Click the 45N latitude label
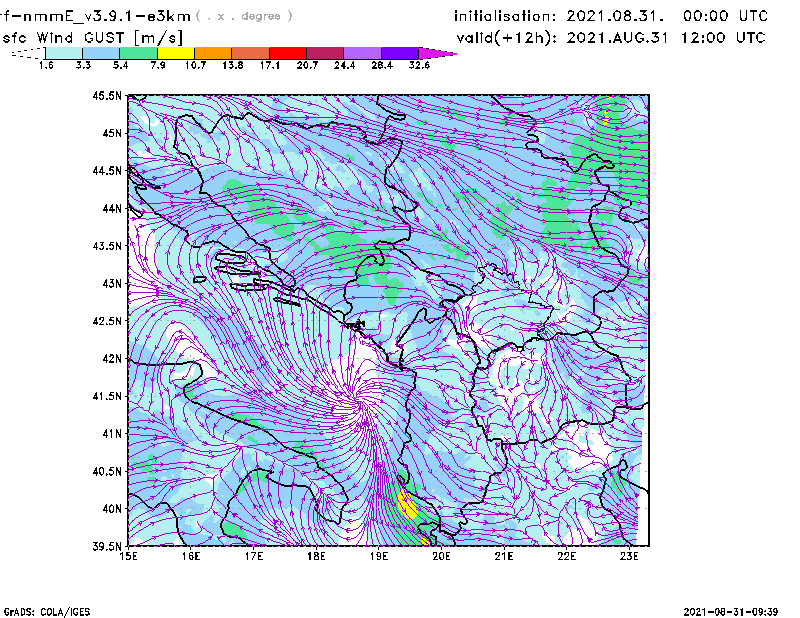Image resolution: width=800 pixels, height=618 pixels. click(112, 133)
